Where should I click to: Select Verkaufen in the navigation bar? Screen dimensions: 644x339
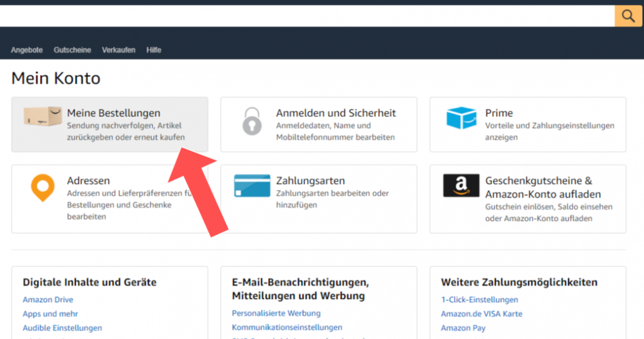click(x=119, y=50)
